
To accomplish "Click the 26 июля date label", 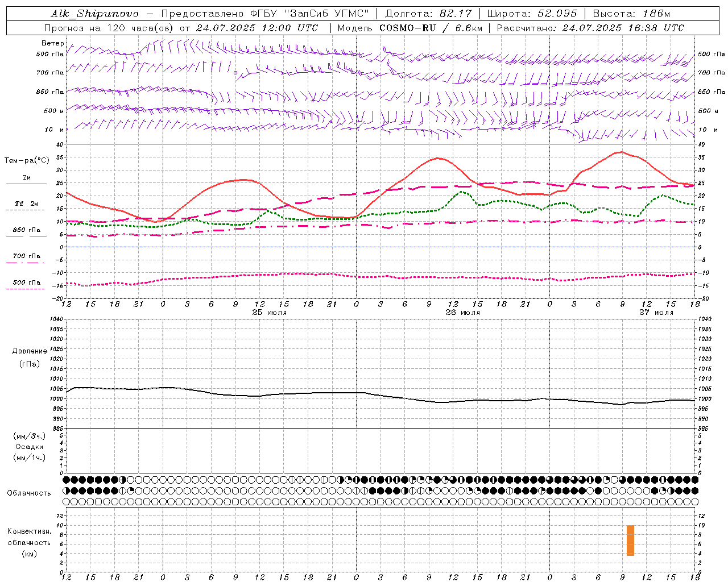I will pos(463,313).
